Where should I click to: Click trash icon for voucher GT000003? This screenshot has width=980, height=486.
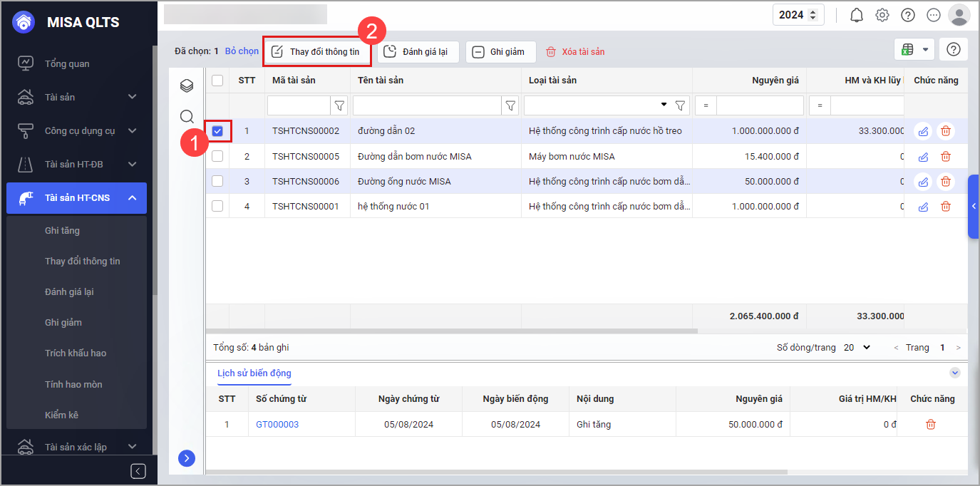click(931, 425)
